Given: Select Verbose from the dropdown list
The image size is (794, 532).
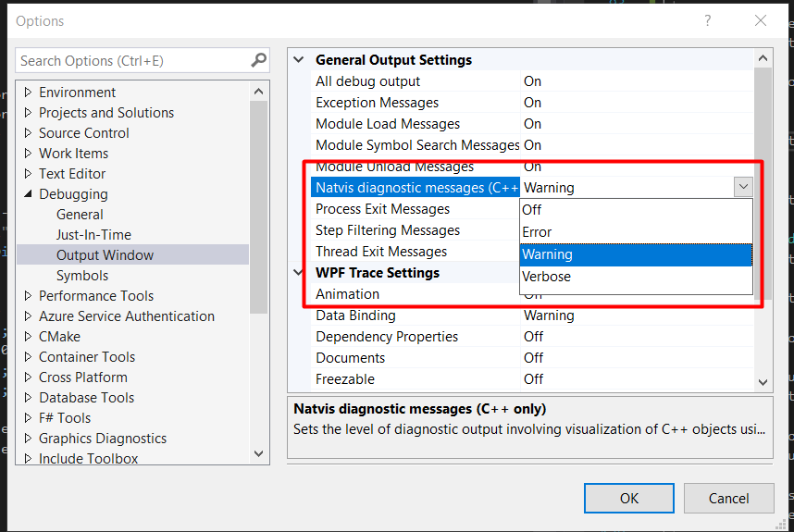Looking at the screenshot, I should tap(546, 277).
